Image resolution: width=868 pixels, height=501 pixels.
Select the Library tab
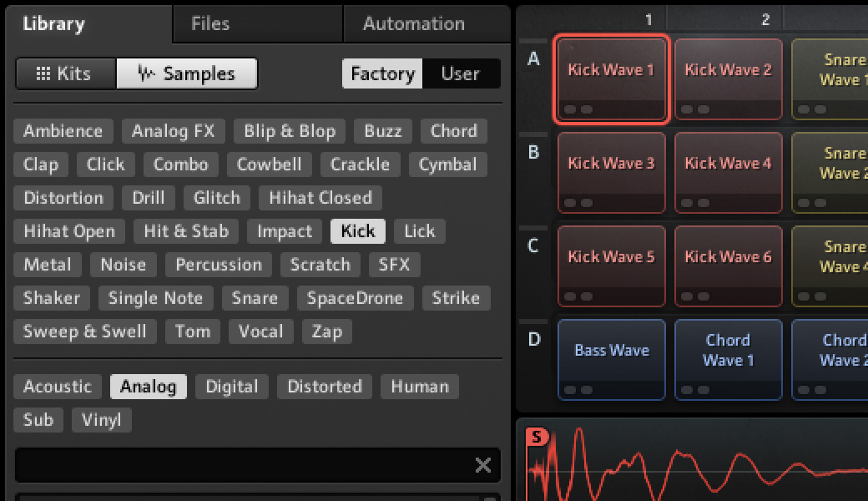pos(53,23)
